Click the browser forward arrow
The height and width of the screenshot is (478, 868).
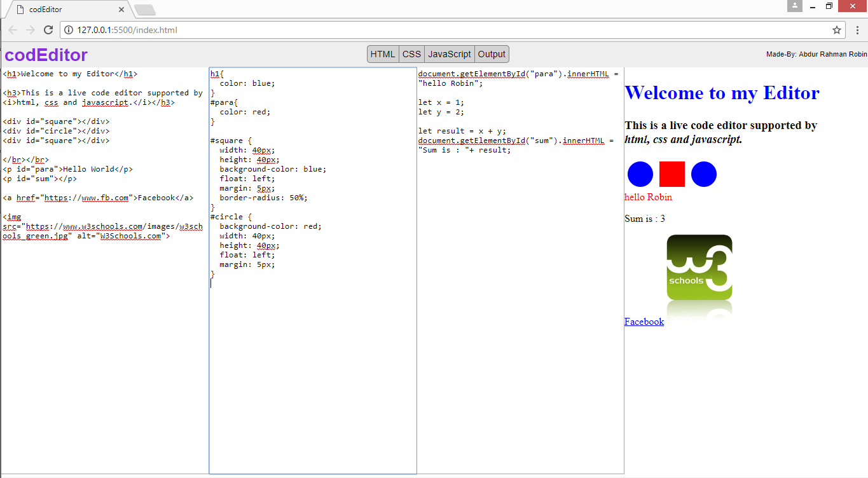click(31, 30)
